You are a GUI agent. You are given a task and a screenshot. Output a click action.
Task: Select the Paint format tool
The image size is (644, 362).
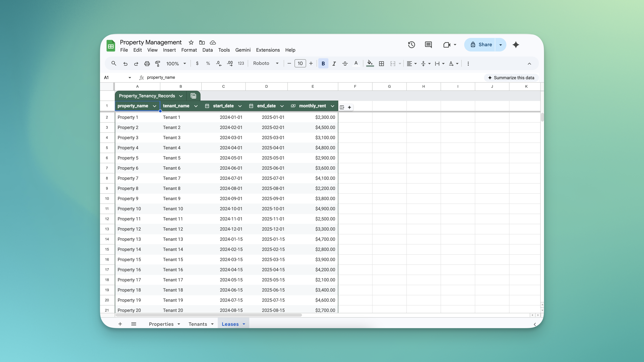157,63
